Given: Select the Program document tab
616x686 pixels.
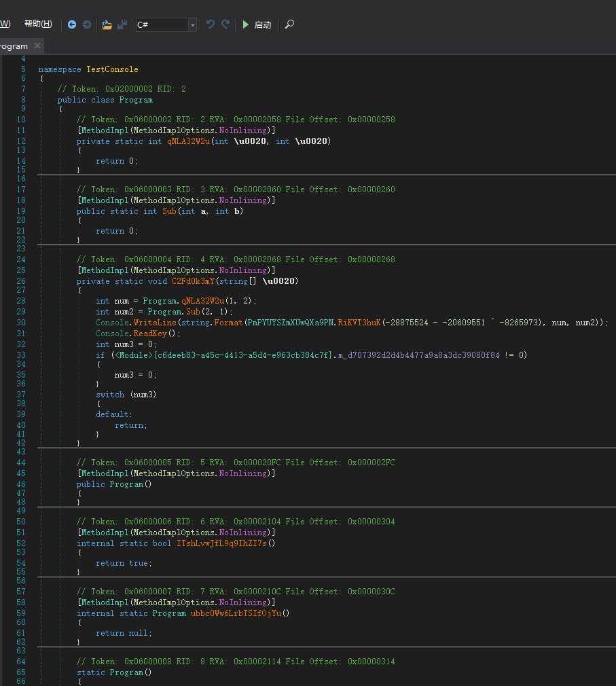Looking at the screenshot, I should tap(14, 46).
